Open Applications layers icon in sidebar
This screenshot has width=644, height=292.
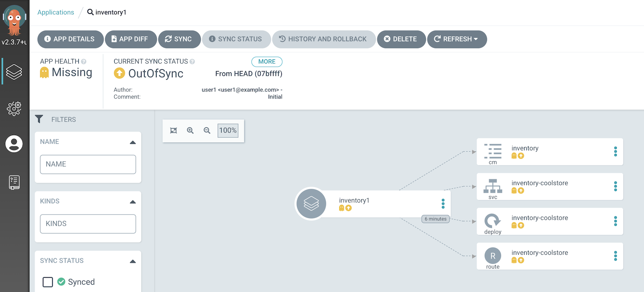(14, 71)
